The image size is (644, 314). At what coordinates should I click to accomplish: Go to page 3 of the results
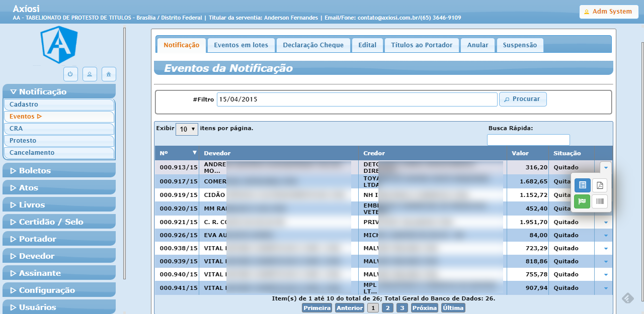tap(401, 307)
